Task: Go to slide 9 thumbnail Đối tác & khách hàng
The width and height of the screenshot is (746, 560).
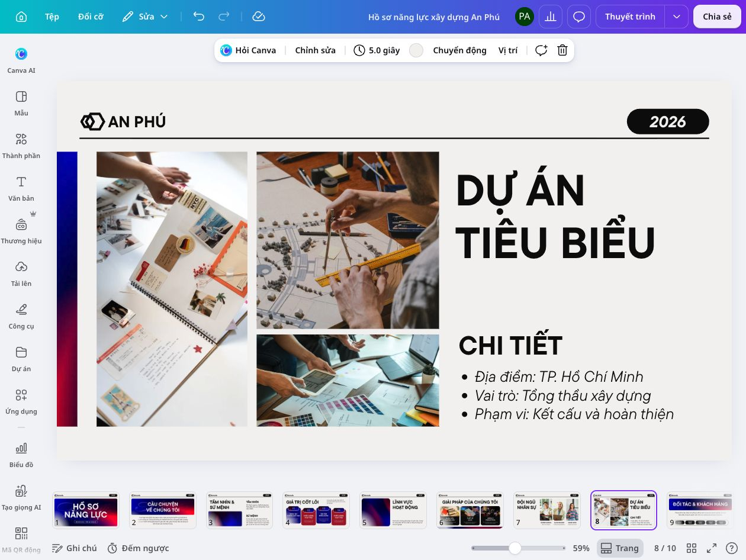Action: point(701,510)
